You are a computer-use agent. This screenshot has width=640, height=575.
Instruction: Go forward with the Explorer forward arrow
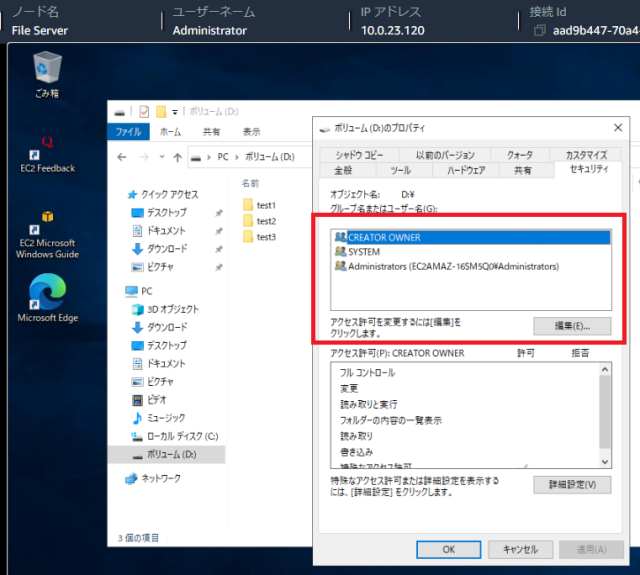[144, 157]
